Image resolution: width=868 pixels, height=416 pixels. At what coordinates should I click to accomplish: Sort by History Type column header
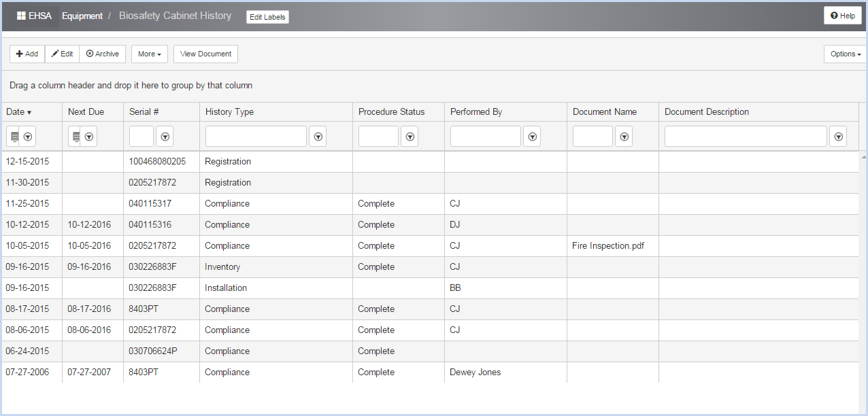(x=276, y=111)
